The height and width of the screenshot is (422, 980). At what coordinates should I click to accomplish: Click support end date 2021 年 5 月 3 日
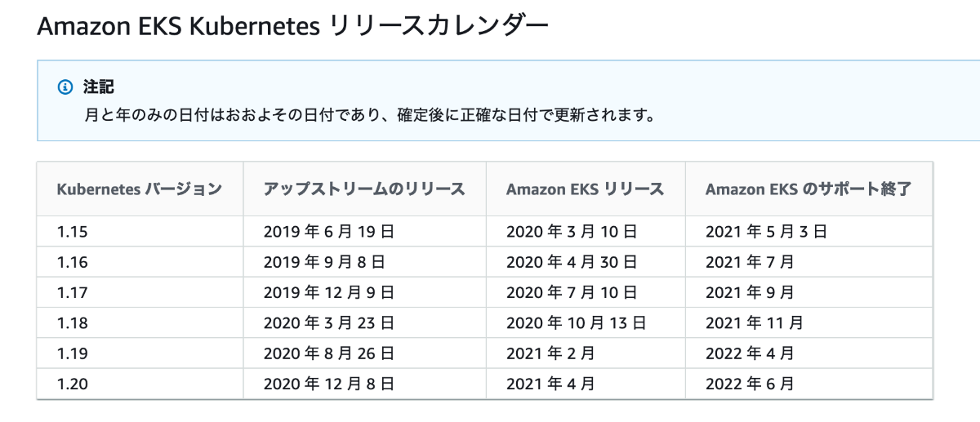(x=766, y=232)
